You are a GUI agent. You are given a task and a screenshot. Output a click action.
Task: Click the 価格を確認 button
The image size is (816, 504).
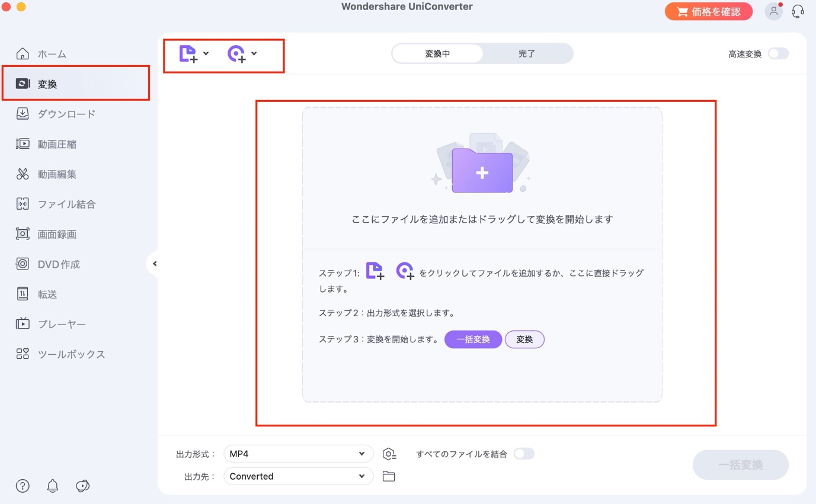tap(709, 11)
